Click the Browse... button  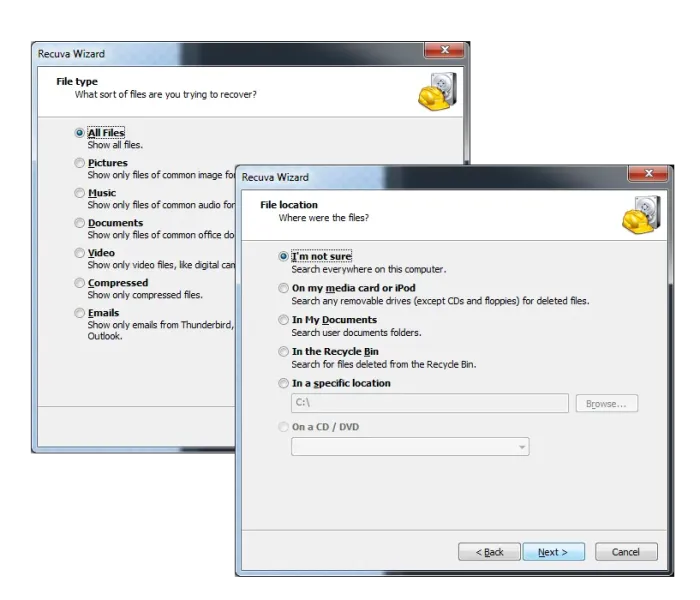coord(607,403)
